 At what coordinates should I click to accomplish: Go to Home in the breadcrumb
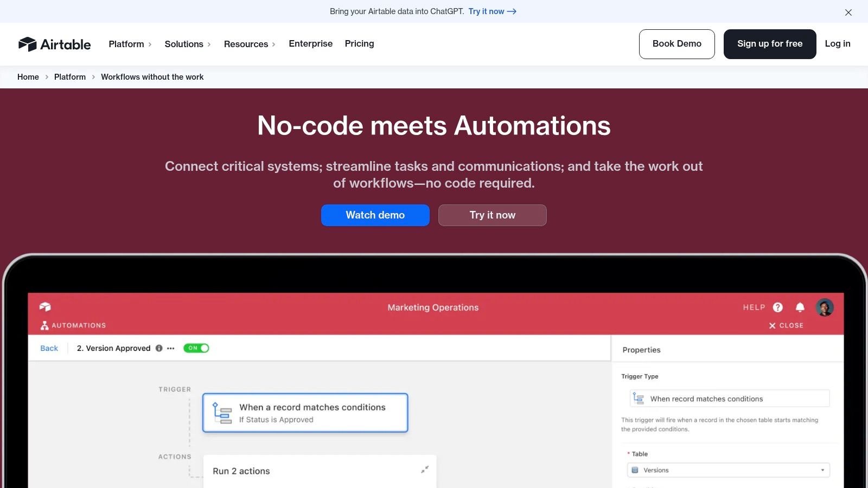28,77
